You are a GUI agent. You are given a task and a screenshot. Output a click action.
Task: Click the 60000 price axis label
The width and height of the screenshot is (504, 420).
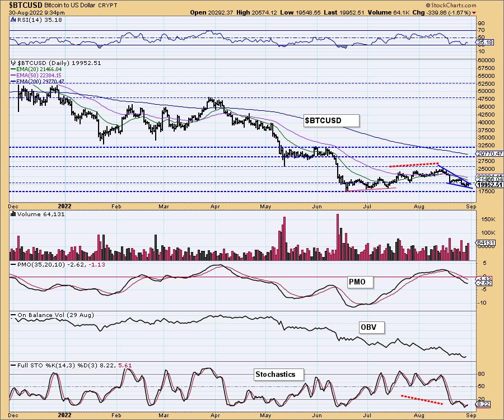pyautogui.click(x=486, y=60)
